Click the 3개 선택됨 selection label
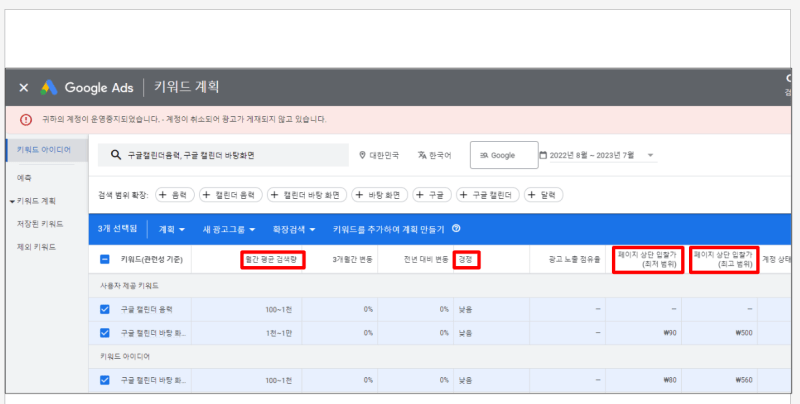Image resolution: width=800 pixels, height=404 pixels. point(117,229)
